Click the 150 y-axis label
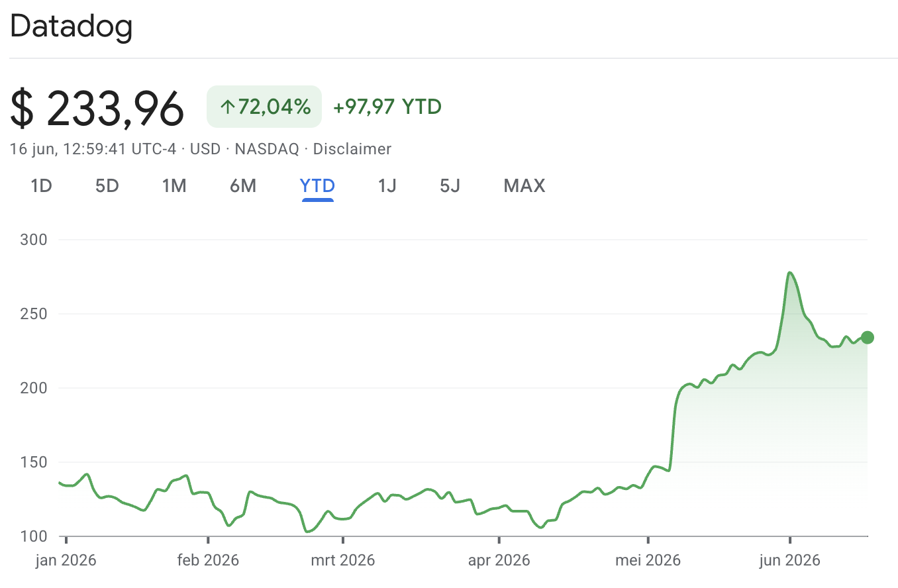 (x=34, y=462)
